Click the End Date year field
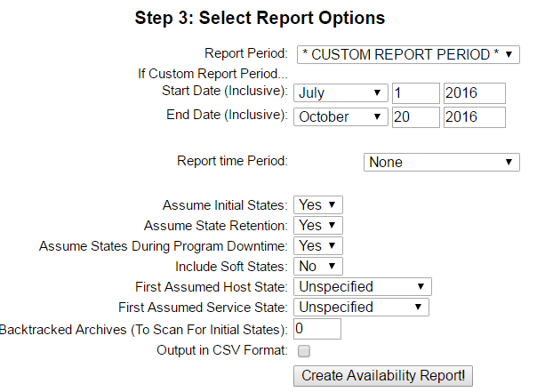545x392 pixels. 473,116
